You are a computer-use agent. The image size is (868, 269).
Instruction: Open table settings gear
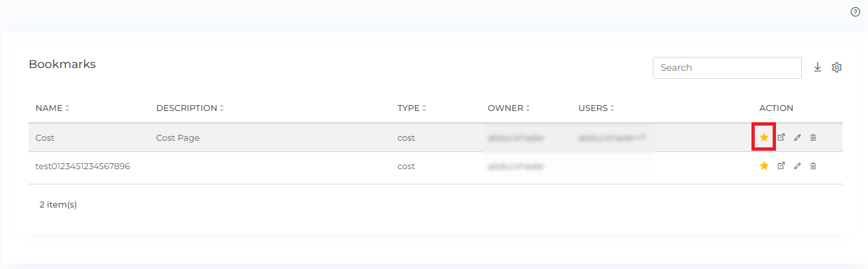coord(837,67)
